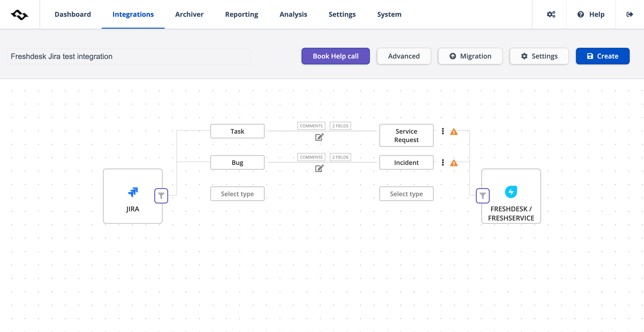Open edit mapping icon for Bug row
This screenshot has height=332, width=644.
[319, 168]
